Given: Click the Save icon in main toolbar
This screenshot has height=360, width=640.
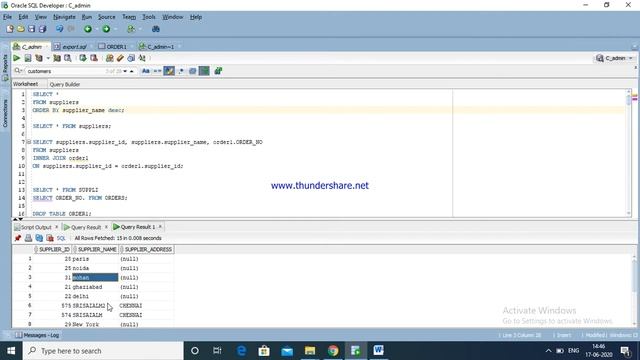Looking at the screenshot, I should [31, 29].
